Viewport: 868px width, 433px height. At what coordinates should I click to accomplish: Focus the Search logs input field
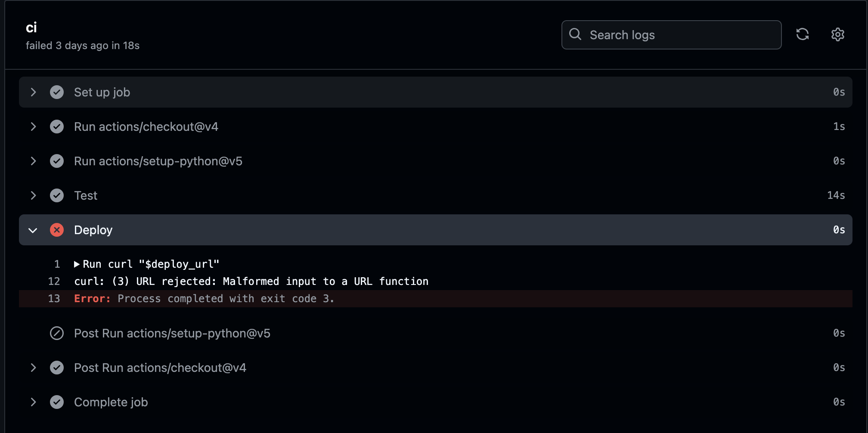coord(671,35)
